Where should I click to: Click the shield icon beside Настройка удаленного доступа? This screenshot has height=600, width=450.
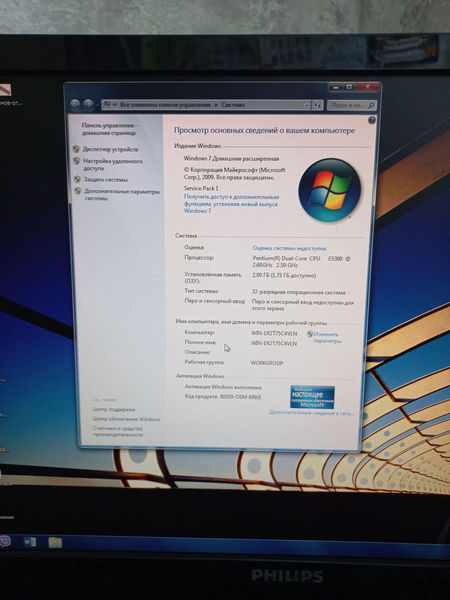[77, 161]
